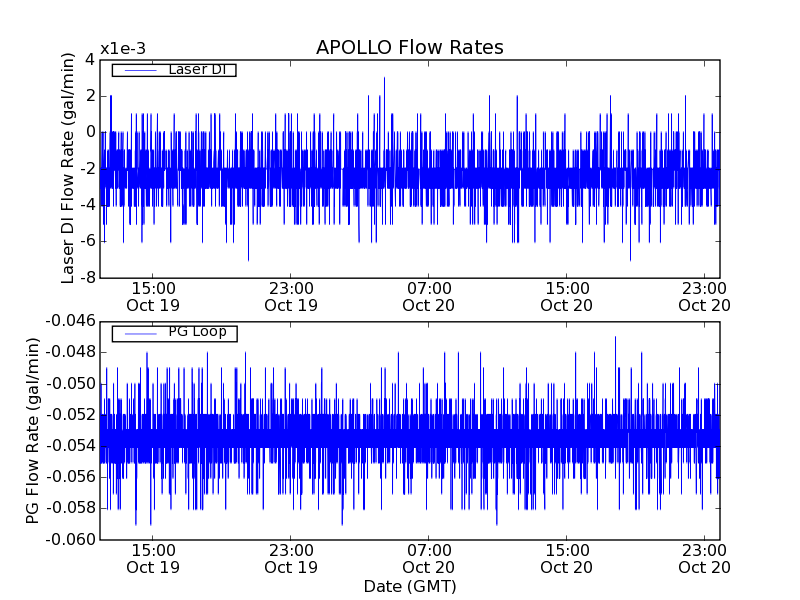Click upper plot's 15:00 Oct 19 time label

point(153,296)
